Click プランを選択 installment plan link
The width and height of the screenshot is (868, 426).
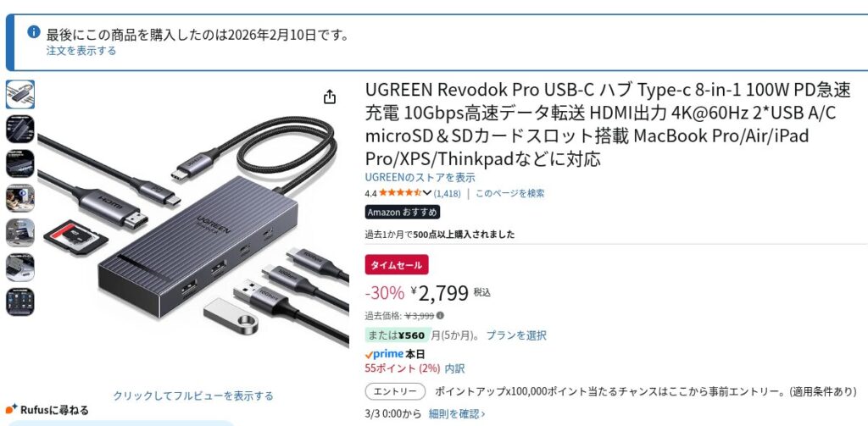coord(516,335)
